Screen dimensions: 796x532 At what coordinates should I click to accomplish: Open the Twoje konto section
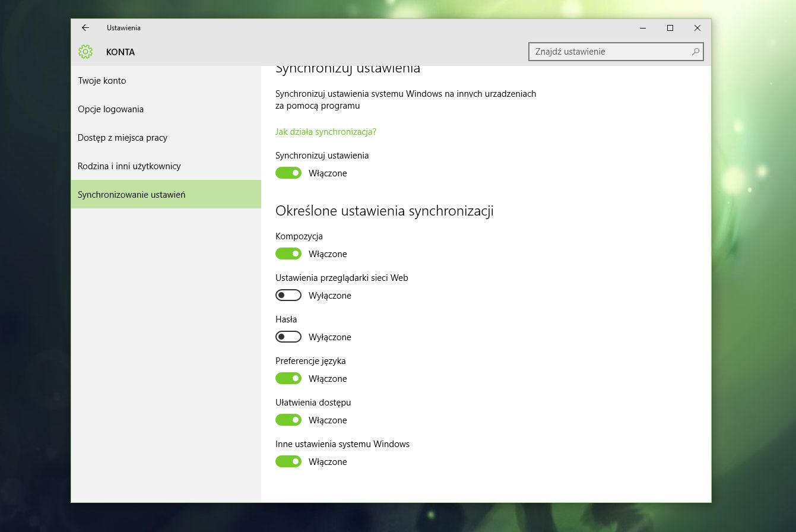(x=102, y=80)
